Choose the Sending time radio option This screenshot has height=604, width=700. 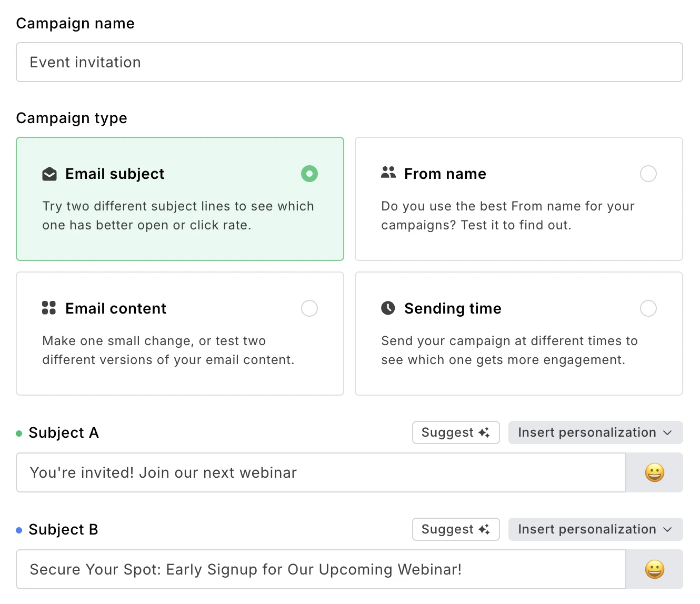pyautogui.click(x=648, y=308)
